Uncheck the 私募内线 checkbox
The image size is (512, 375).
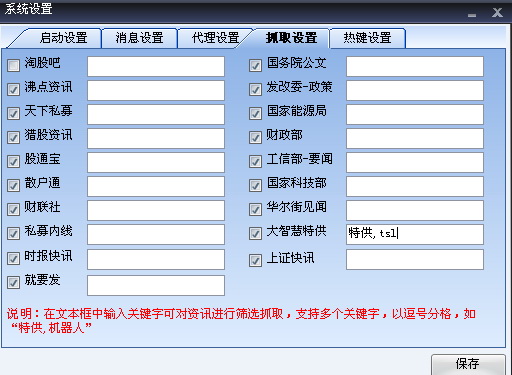click(13, 233)
